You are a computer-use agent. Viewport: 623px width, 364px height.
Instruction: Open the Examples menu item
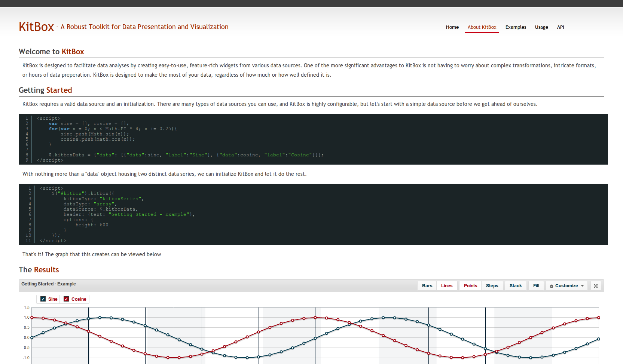pos(515,27)
